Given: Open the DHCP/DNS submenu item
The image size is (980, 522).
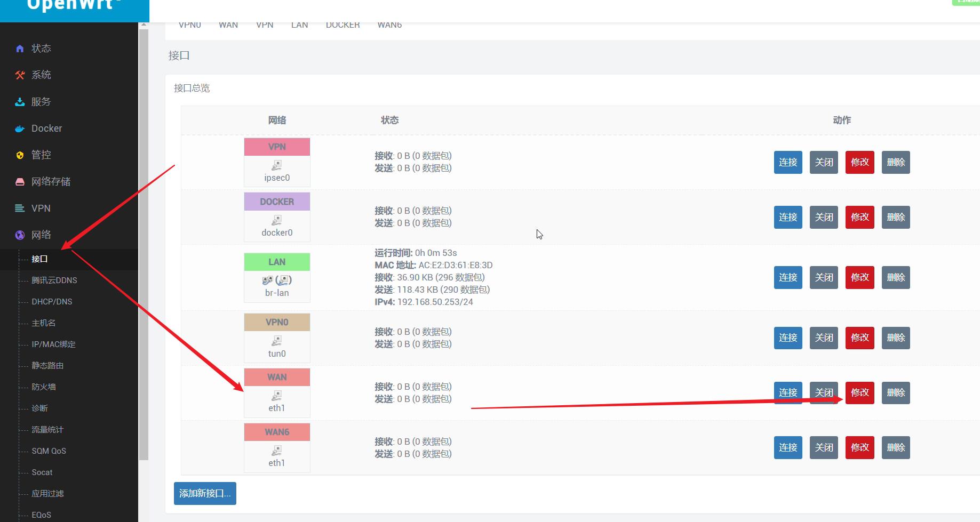Looking at the screenshot, I should (x=52, y=302).
